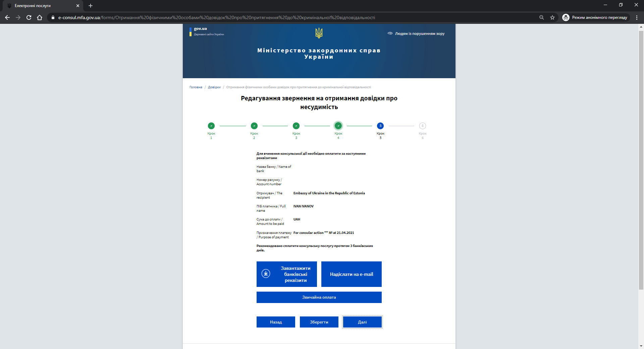The image size is (644, 349).
Task: Click Надіслати на e-mail button
Action: coord(352,274)
